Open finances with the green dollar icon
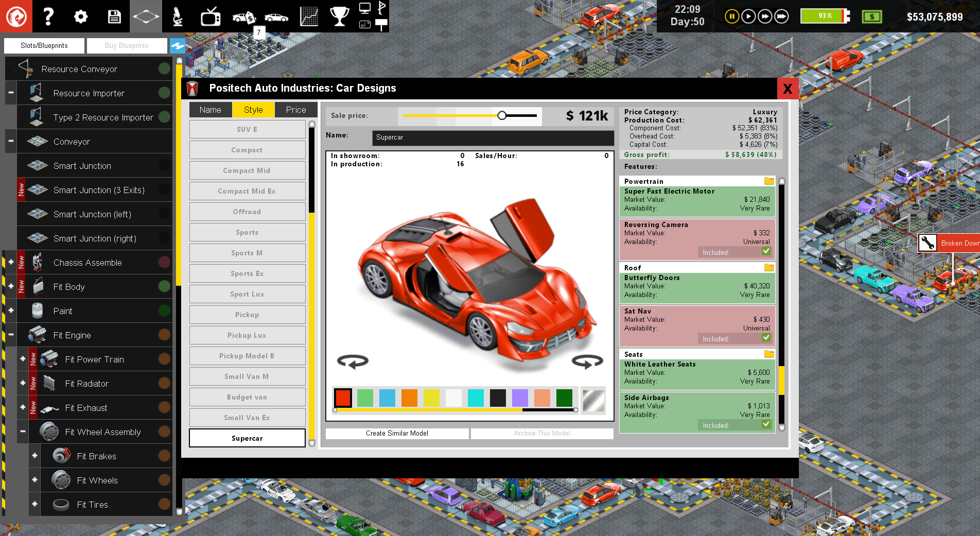Screen dimensions: 980x536 871,16
